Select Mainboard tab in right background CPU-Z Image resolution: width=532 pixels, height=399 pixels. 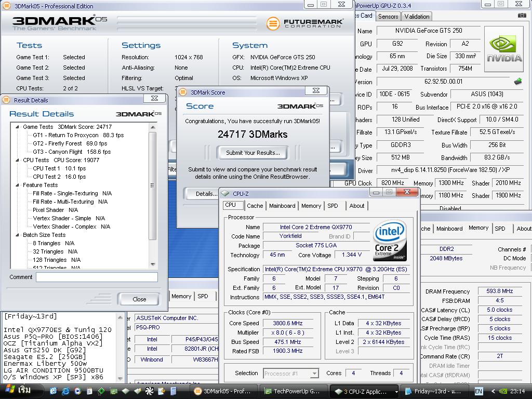[x=449, y=229]
